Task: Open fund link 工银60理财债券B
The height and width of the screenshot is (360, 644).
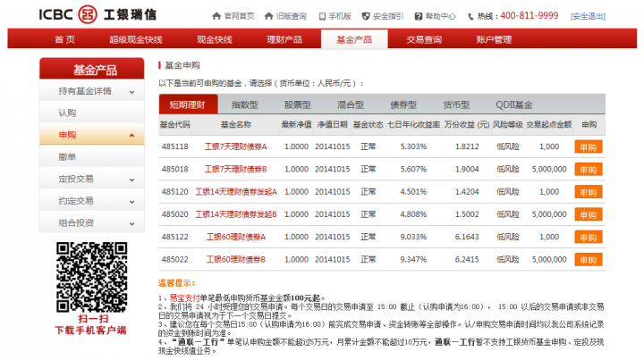Action: pyautogui.click(x=236, y=259)
